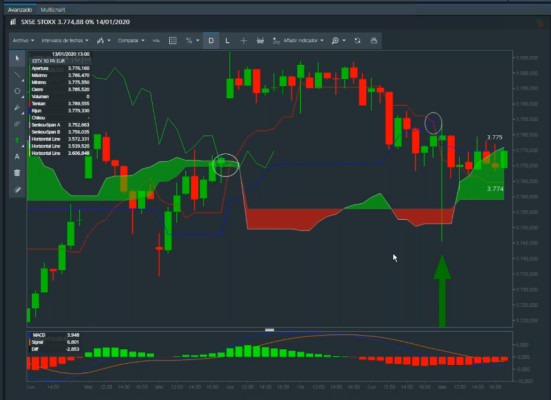Select the pointer cursor tool
Viewport: 551px width, 400px height.
click(17, 58)
